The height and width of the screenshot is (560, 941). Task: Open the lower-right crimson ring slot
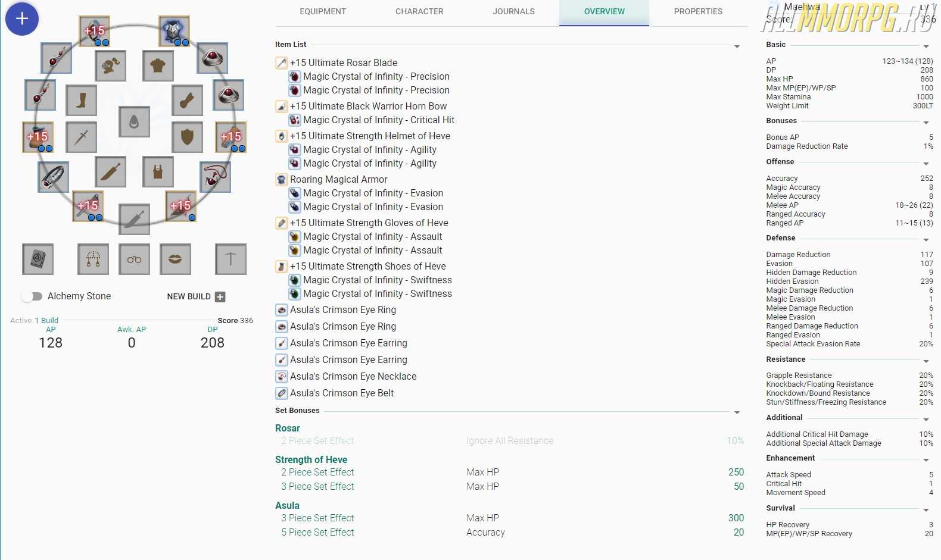pyautogui.click(x=229, y=95)
